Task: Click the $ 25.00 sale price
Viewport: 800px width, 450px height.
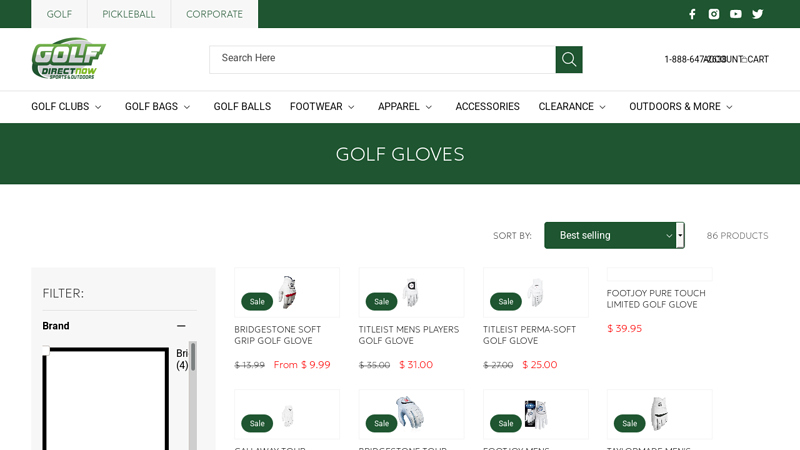Action: click(x=540, y=365)
